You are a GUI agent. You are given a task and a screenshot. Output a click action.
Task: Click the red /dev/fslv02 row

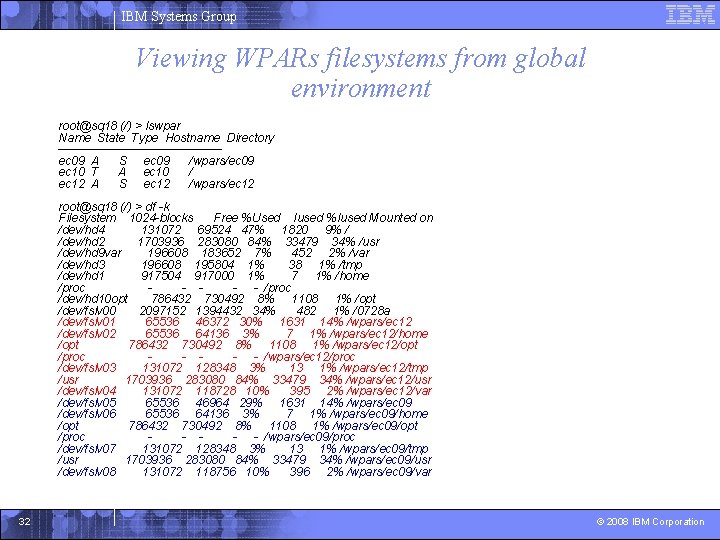click(242, 333)
